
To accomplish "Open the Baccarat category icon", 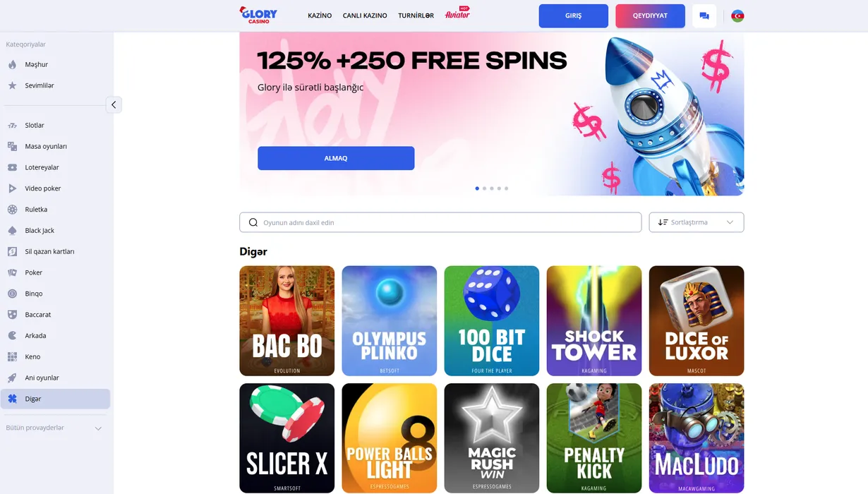I will [12, 315].
